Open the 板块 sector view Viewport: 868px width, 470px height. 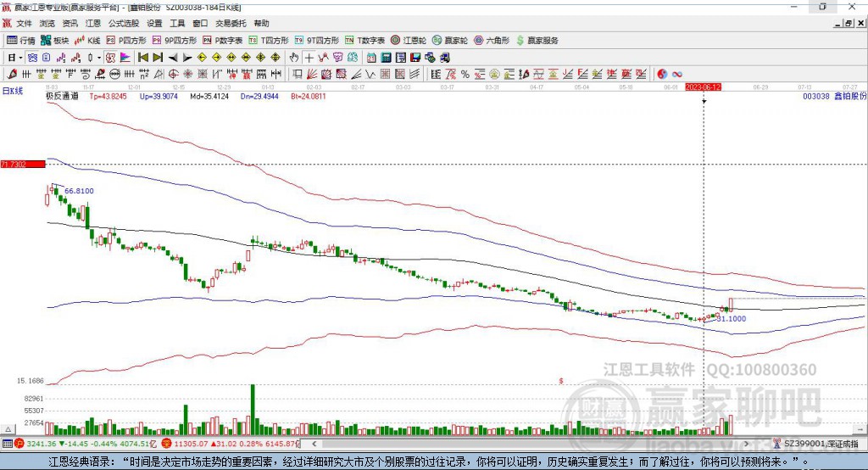pos(54,41)
